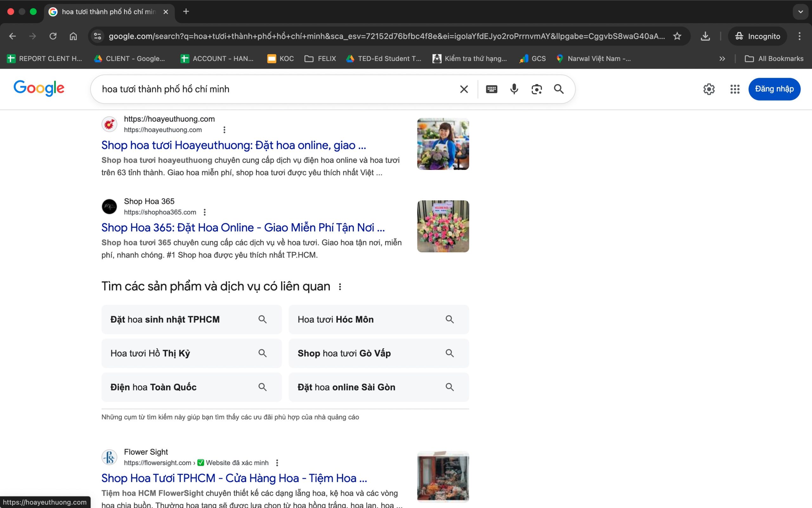Bookmark this page with the star icon
812x508 pixels.
(677, 36)
